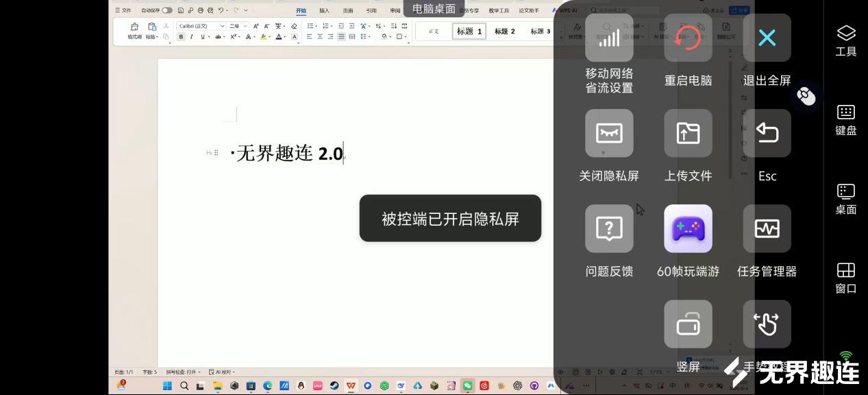Center-align the paragraph text
Screen dimensions: 868x395
(320, 36)
